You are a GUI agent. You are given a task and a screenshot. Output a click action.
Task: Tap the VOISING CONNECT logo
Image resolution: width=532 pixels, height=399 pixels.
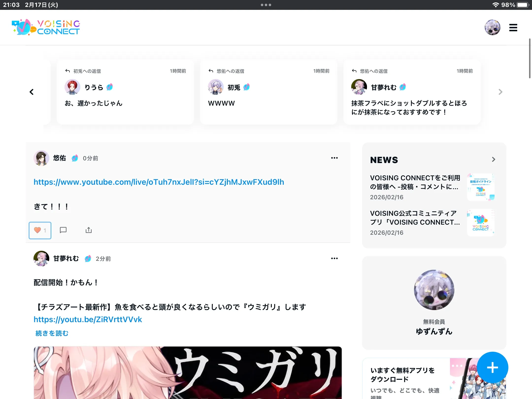pos(46,27)
